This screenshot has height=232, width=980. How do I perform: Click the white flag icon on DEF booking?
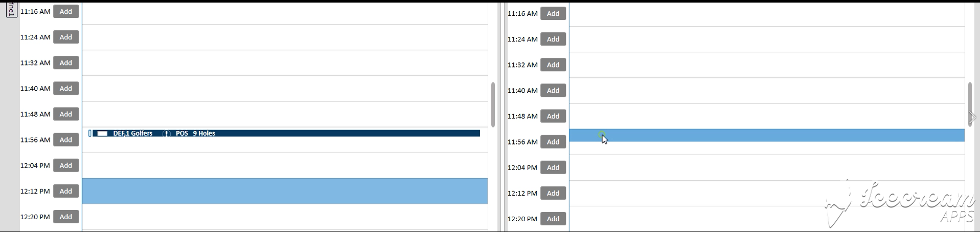click(x=102, y=133)
